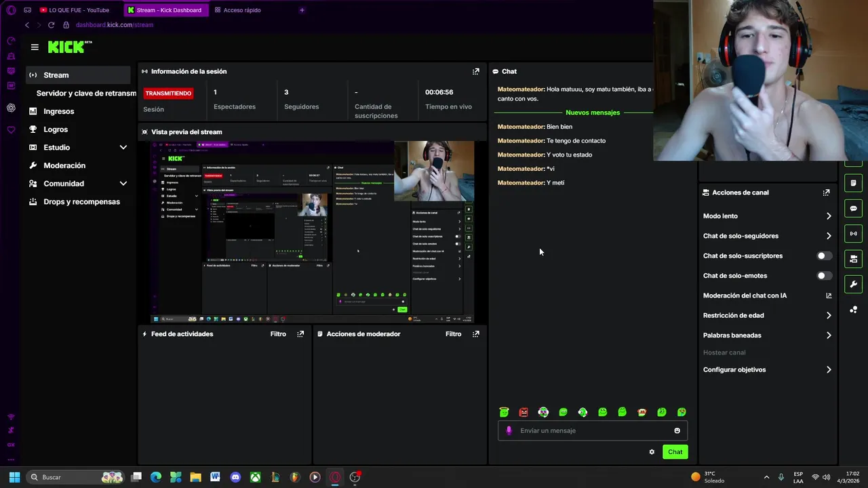Viewport: 868px width, 488px height.
Task: Open the new tab plus button
Action: tap(302, 10)
